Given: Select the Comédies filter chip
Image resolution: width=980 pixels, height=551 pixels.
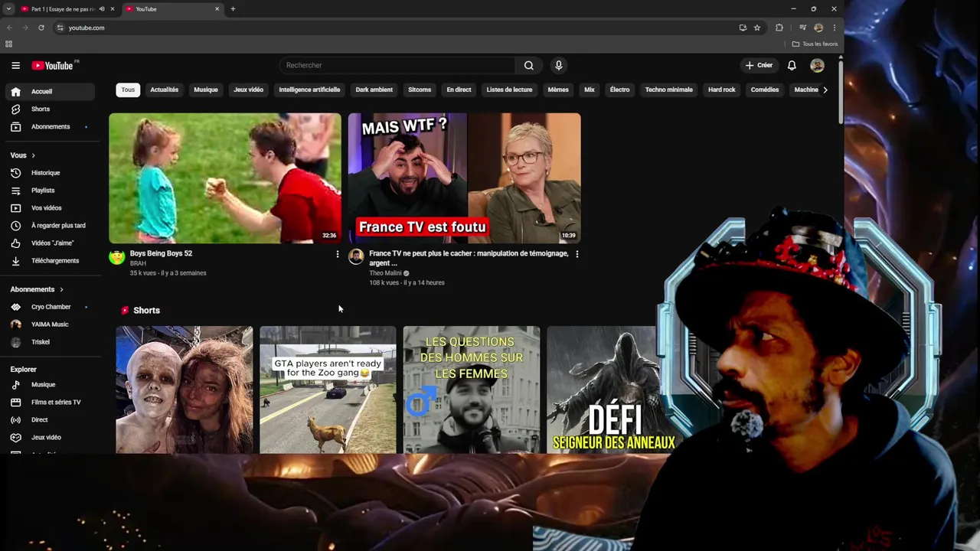Looking at the screenshot, I should [x=765, y=90].
